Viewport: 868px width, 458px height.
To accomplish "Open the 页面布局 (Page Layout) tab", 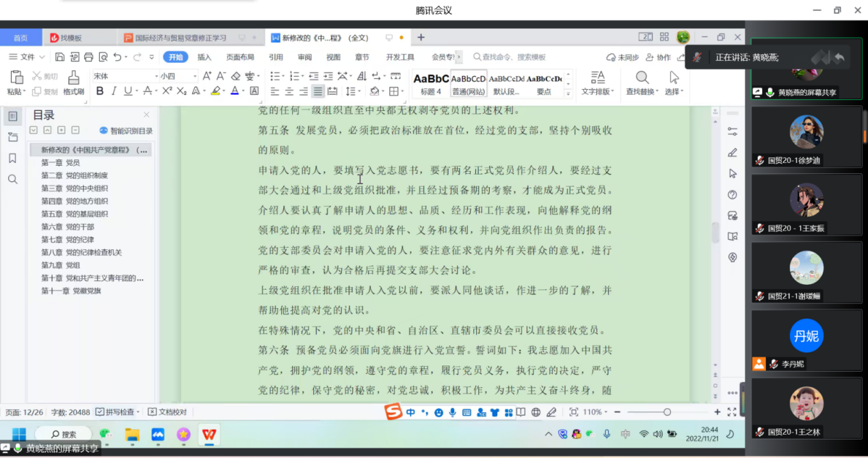I will tap(240, 57).
